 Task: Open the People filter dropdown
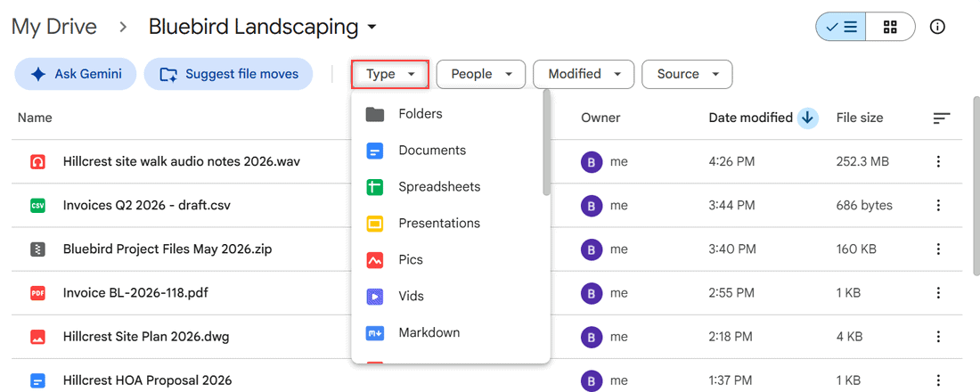coord(480,75)
